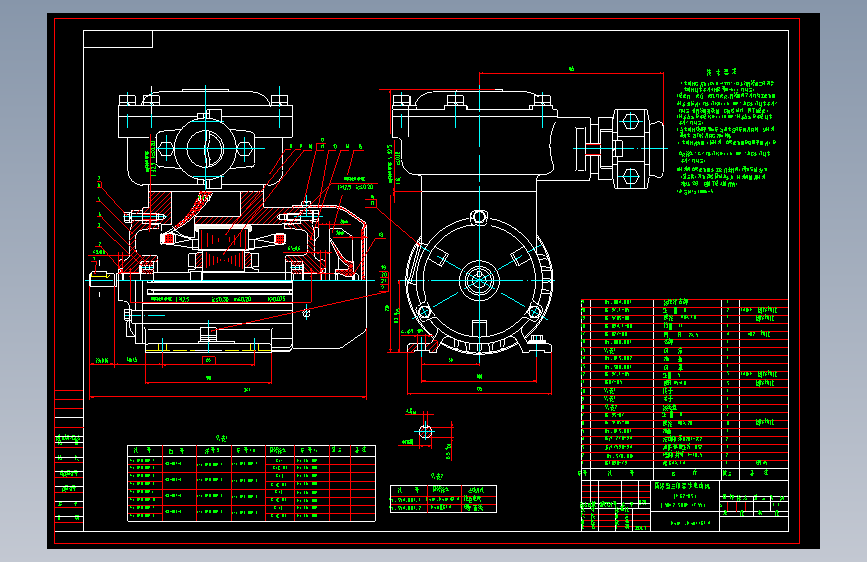This screenshot has width=867, height=562.
Task: Select the parts list table with red rows
Action: coord(685,389)
